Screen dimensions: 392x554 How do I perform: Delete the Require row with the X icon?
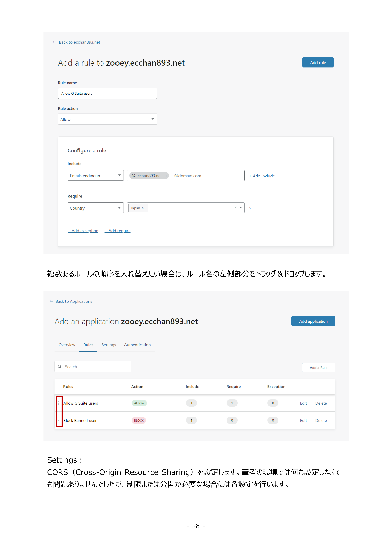pyautogui.click(x=250, y=208)
